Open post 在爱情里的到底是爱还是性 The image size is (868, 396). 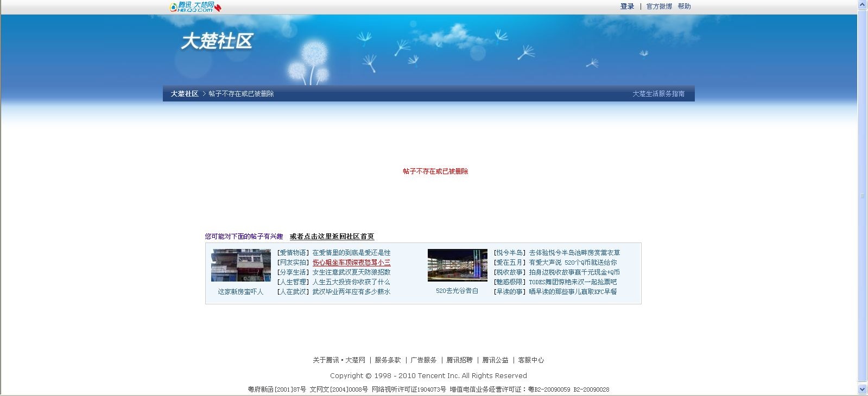coord(351,253)
